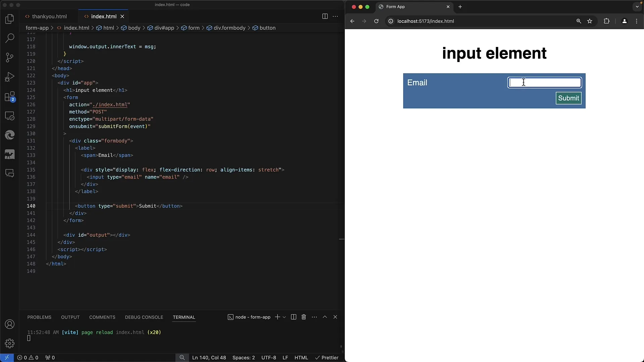644x362 pixels.
Task: Expand the div.formbody breadcrumb item
Action: tap(229, 28)
